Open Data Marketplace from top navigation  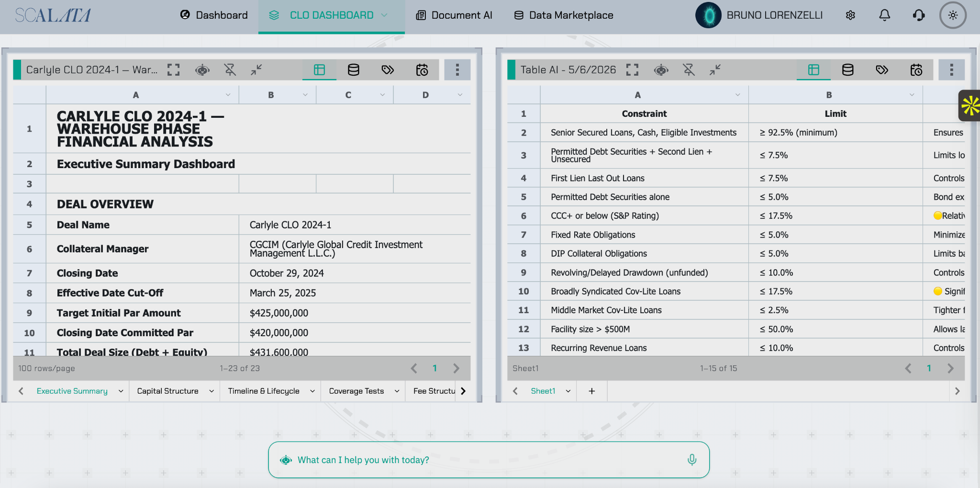(x=564, y=15)
